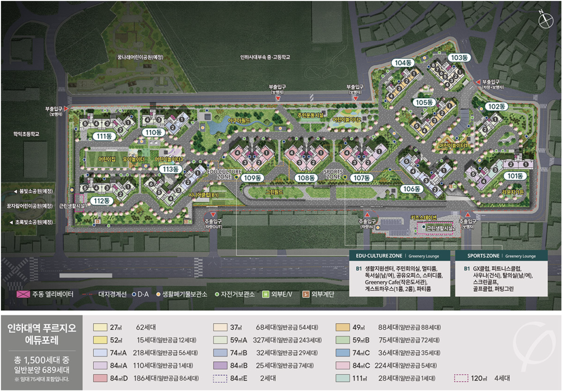The height and width of the screenshot is (392, 563).
Task: Select the 어린이놀이터1 label
Action: coord(453,145)
